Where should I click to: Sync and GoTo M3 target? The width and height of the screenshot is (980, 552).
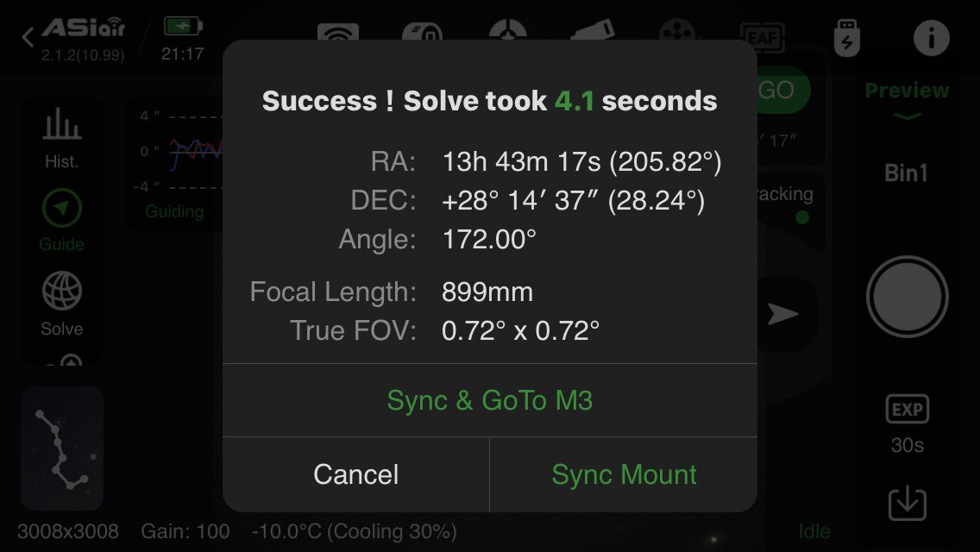pyautogui.click(x=489, y=400)
